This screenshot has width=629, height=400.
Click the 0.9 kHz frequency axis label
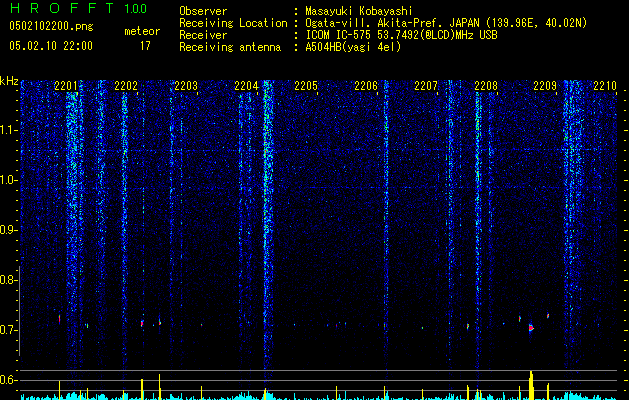point(8,230)
